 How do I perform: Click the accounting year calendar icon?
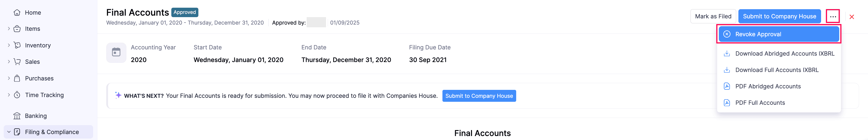(116, 53)
